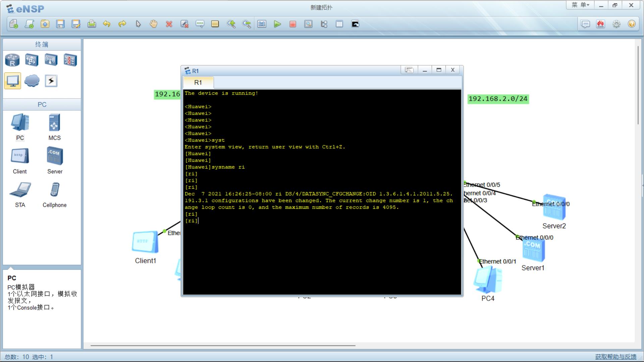Stop devices with red stop button

[293, 24]
